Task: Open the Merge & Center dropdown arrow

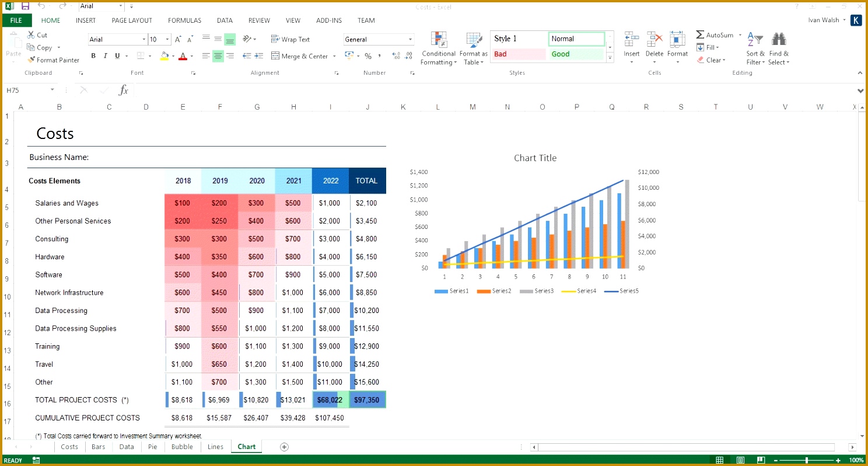Action: pos(334,56)
